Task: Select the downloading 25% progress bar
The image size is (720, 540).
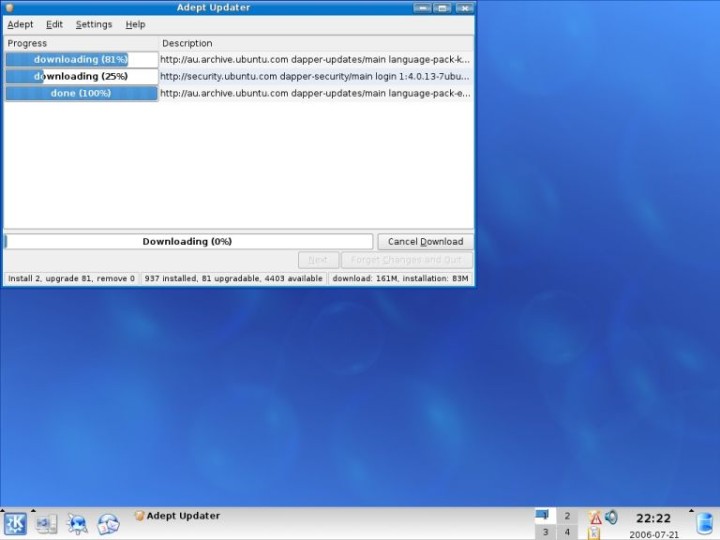Action: coord(81,76)
